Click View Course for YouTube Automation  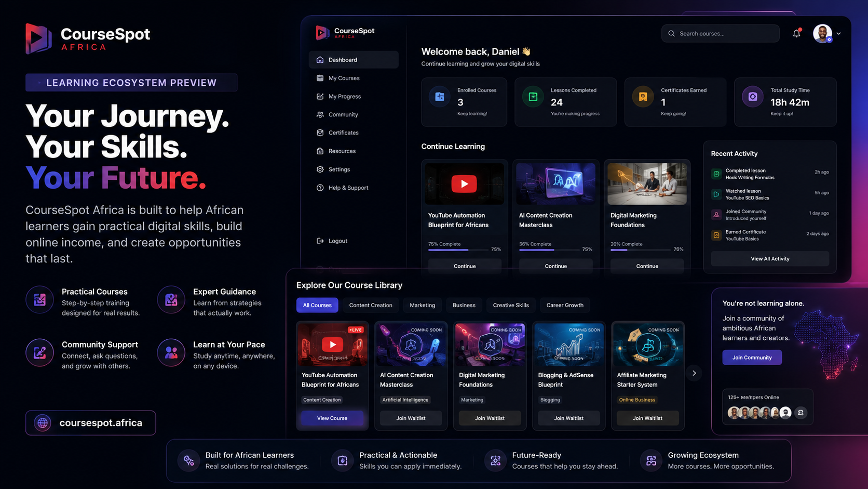click(x=332, y=418)
